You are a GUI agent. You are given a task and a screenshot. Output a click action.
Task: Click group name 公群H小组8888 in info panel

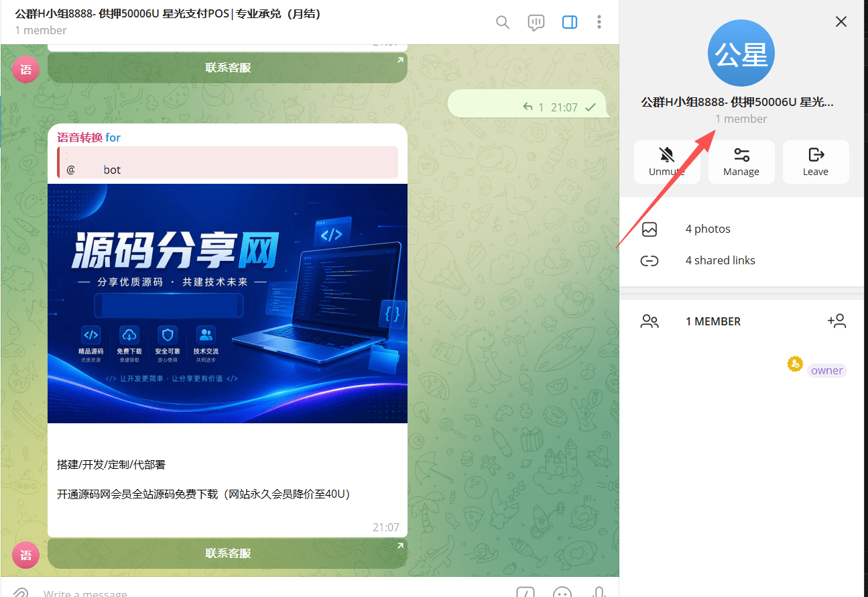[x=737, y=102]
